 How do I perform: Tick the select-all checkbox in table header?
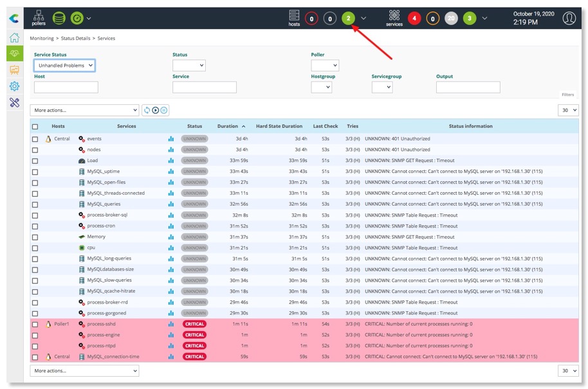coord(35,127)
